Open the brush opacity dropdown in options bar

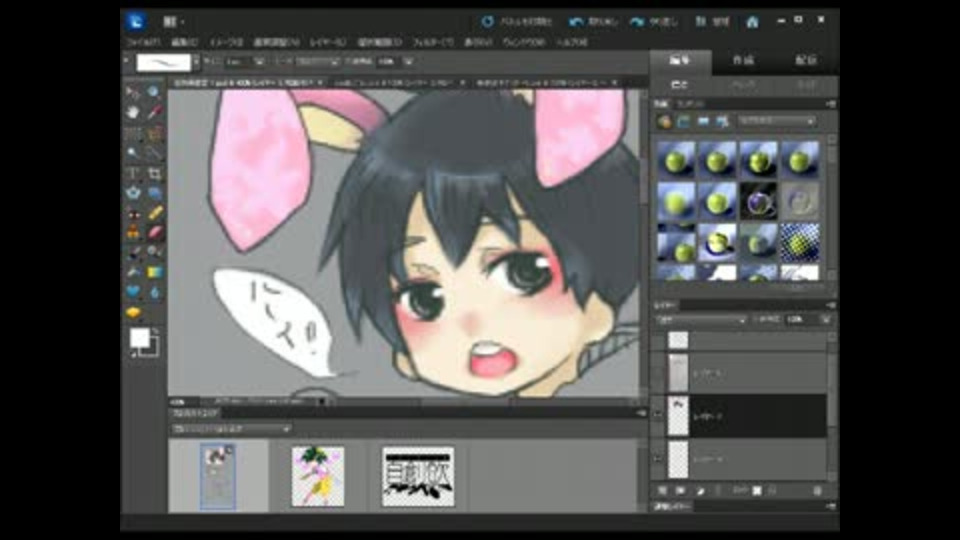point(408,61)
